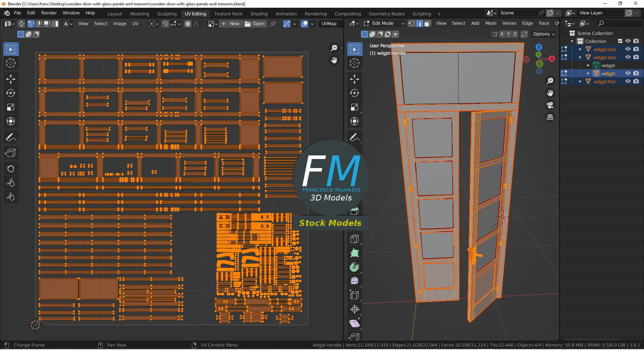
Task: Select the Transform tool in 3D viewport
Action: pyautogui.click(x=355, y=121)
